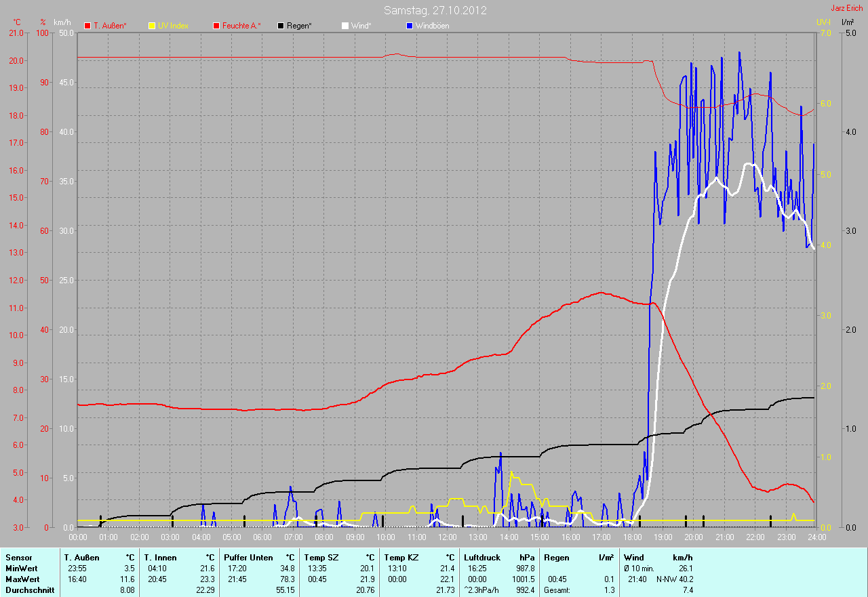Select the Regen column header in table
The width and height of the screenshot is (868, 597).
coord(556,557)
